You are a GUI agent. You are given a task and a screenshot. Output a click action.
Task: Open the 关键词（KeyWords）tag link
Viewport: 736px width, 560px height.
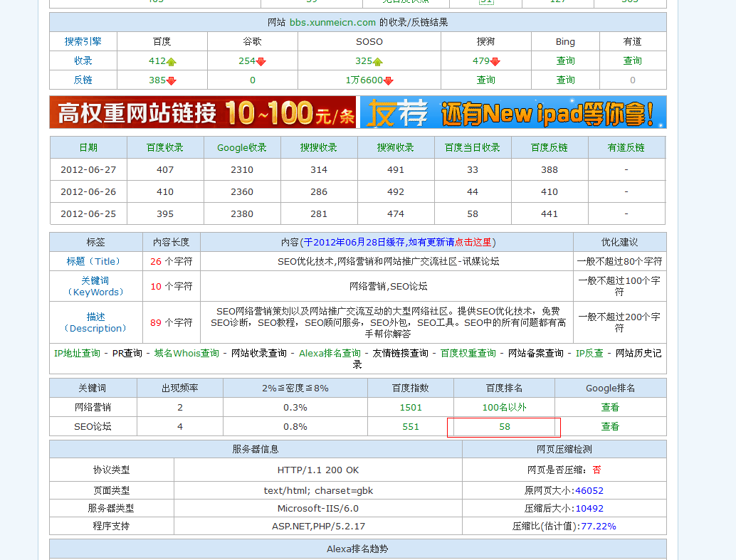[95, 286]
